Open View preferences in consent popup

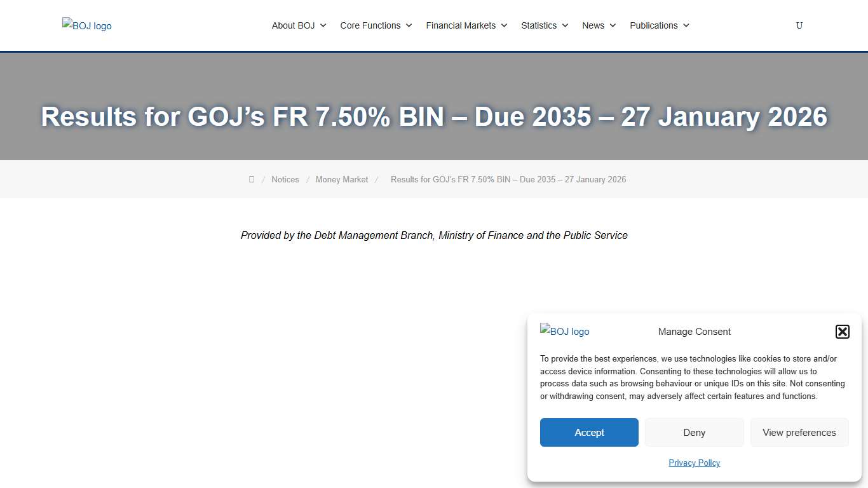[x=799, y=432]
